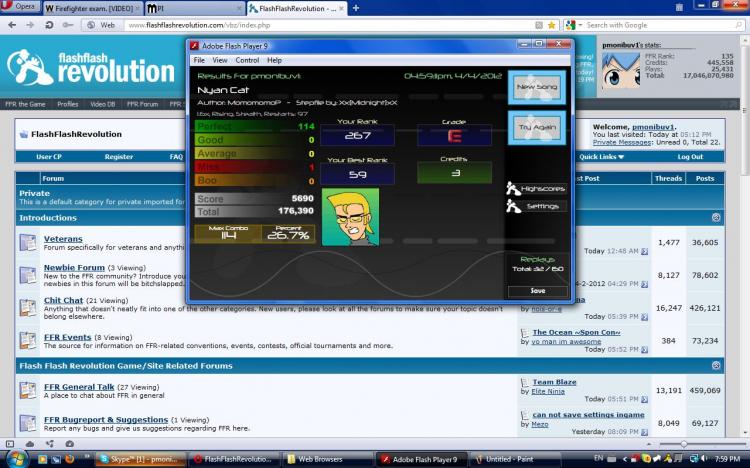Adjust the Opera zoom slider

pos(684,444)
